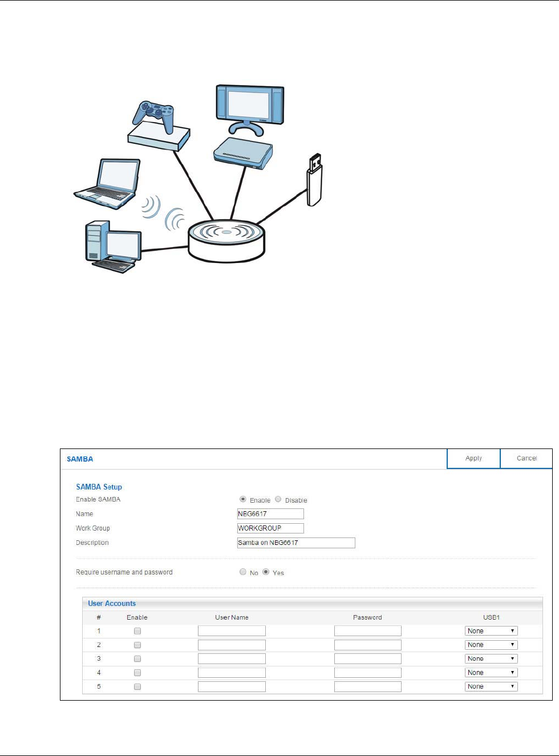Click the SAMBA Setup heading

pyautogui.click(x=99, y=487)
